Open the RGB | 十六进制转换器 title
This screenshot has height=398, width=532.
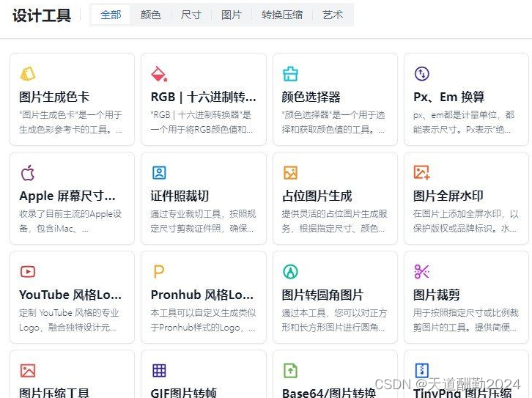click(x=203, y=97)
